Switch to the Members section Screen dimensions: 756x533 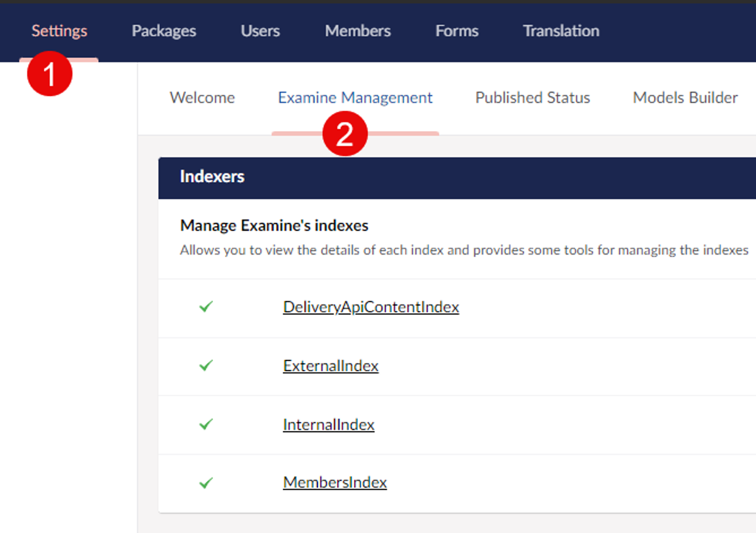point(358,31)
